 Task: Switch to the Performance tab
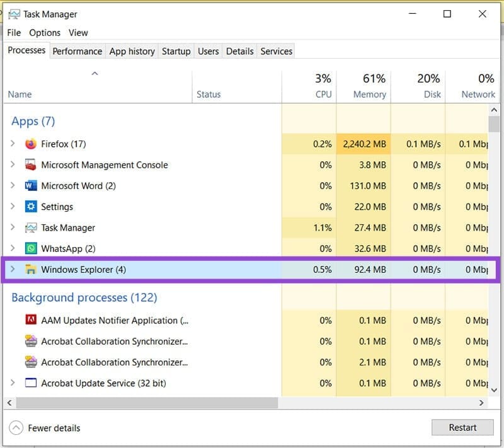77,51
